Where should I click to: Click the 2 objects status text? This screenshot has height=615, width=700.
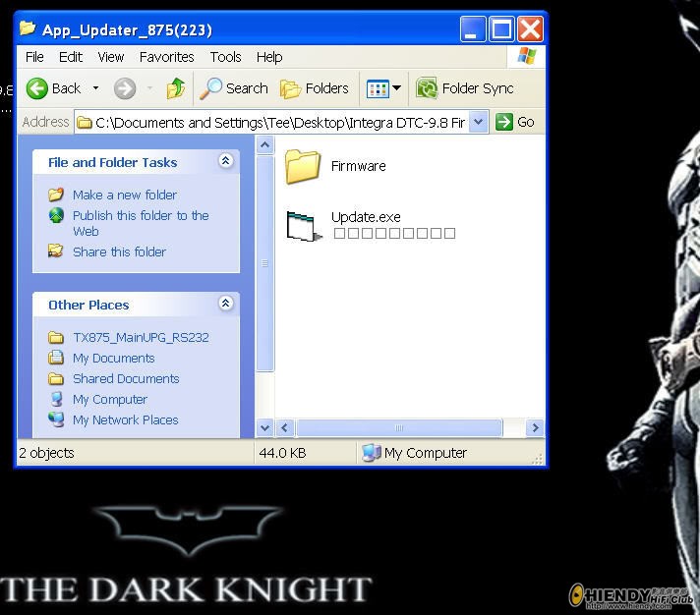(x=46, y=453)
